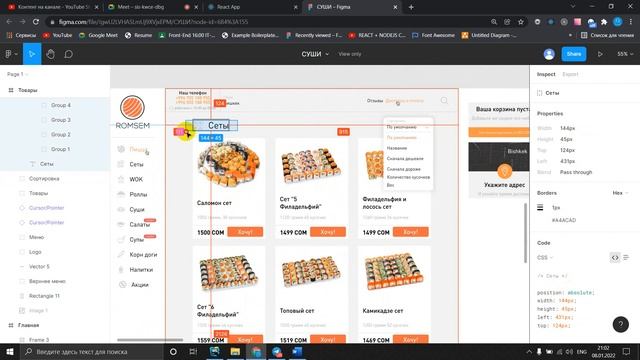Select the Comment tool
Image resolution: width=640 pixels, height=360 pixels.
pos(69,54)
